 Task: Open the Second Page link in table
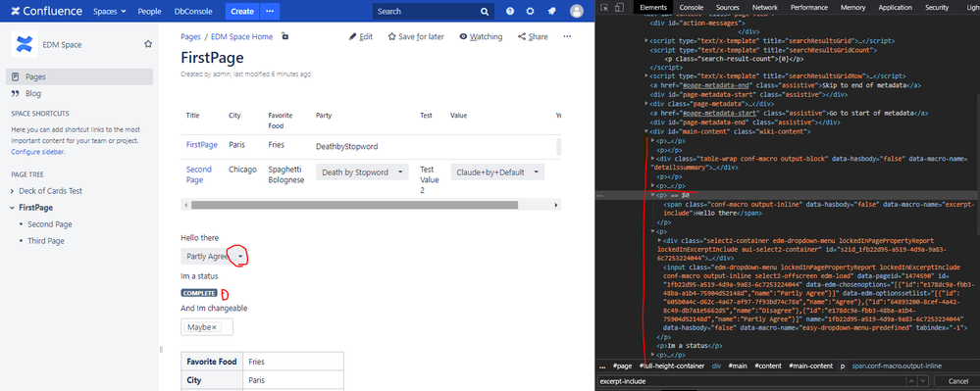click(x=199, y=174)
